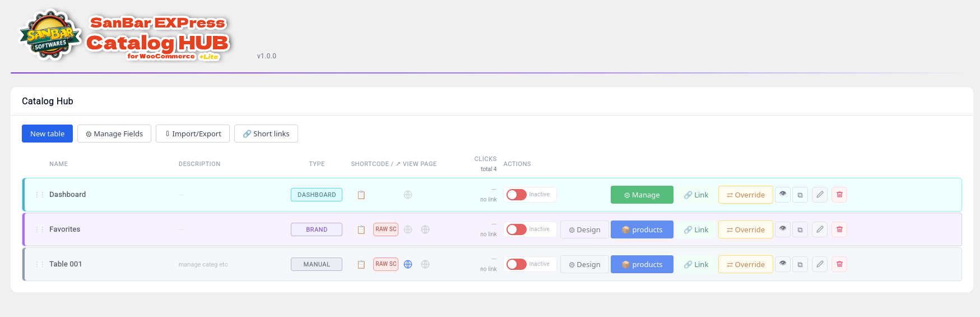This screenshot has height=317, width=980.
Task: Open products for the Favorites row
Action: (x=642, y=229)
